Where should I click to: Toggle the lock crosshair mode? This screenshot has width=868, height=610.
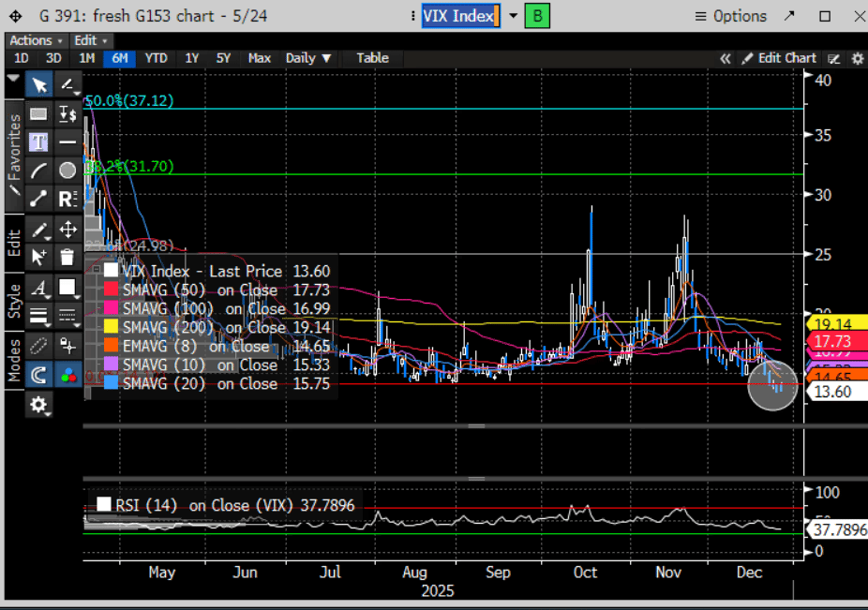coord(67,345)
